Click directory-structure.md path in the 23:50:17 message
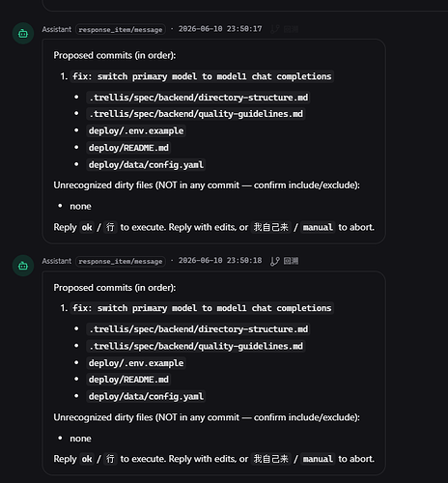Image resolution: width=448 pixels, height=483 pixels. point(198,98)
